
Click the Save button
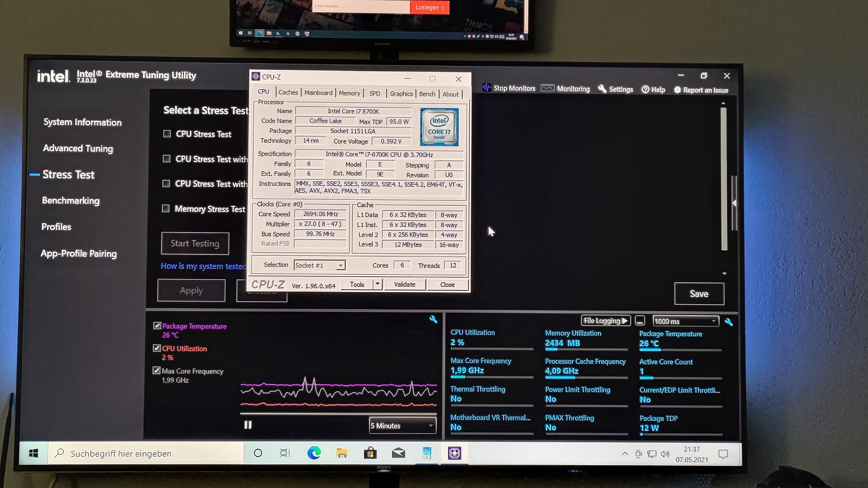tap(699, 294)
